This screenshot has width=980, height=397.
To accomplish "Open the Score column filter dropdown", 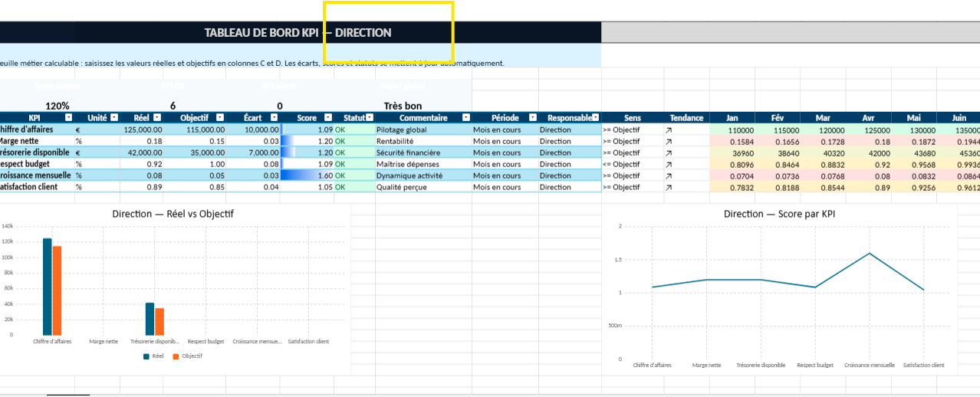I will pyautogui.click(x=329, y=118).
